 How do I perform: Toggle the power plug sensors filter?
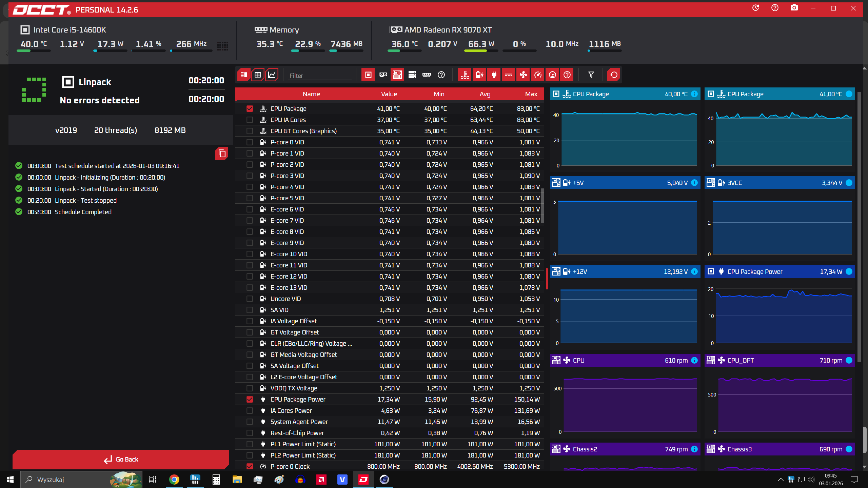pyautogui.click(x=494, y=75)
